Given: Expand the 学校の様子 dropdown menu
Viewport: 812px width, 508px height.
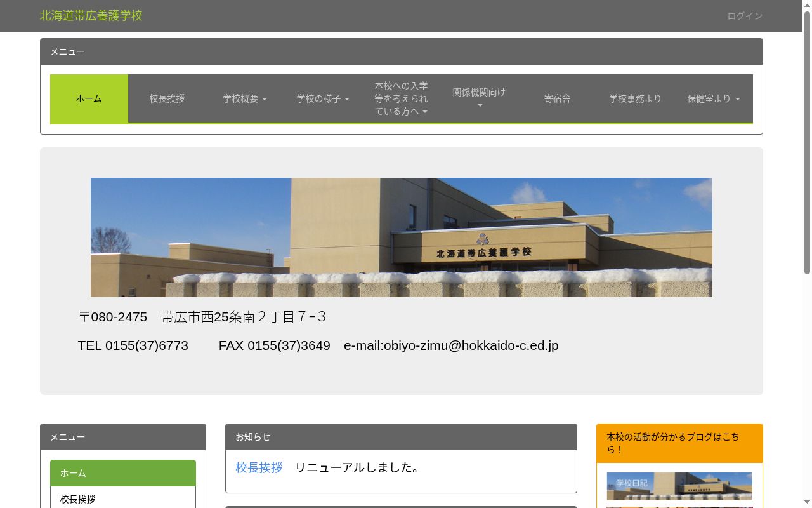Looking at the screenshot, I should click(323, 98).
